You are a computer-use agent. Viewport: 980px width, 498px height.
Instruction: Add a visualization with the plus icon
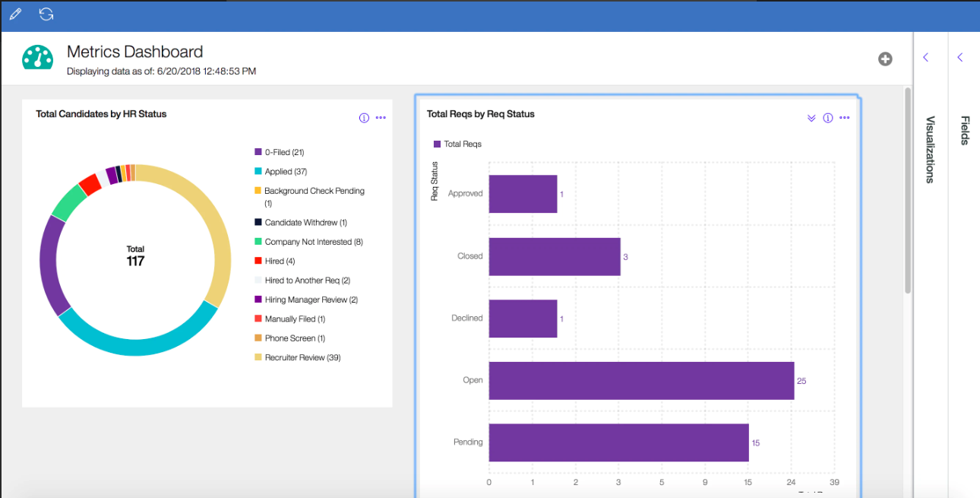[885, 59]
